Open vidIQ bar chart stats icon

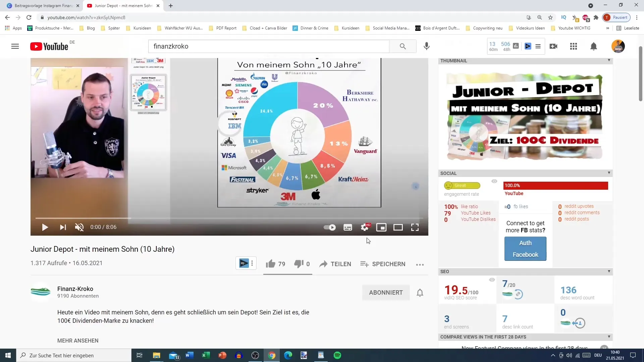(516, 46)
